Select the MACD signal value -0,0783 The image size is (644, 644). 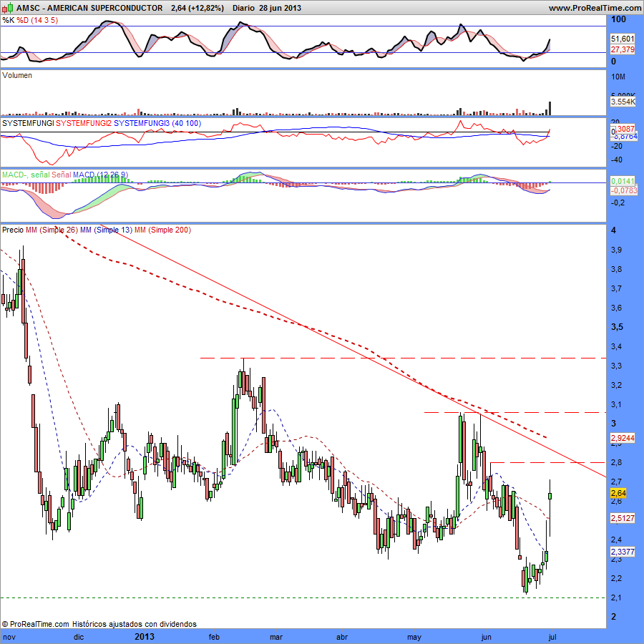[x=623, y=190]
